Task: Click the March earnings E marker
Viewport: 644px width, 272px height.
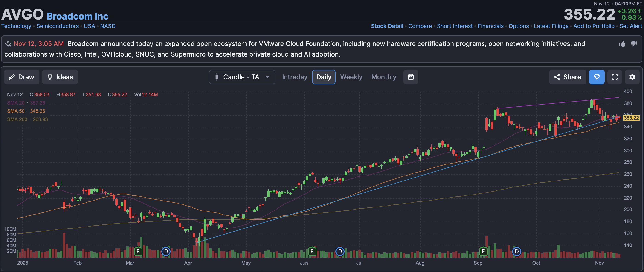Action: pyautogui.click(x=138, y=252)
